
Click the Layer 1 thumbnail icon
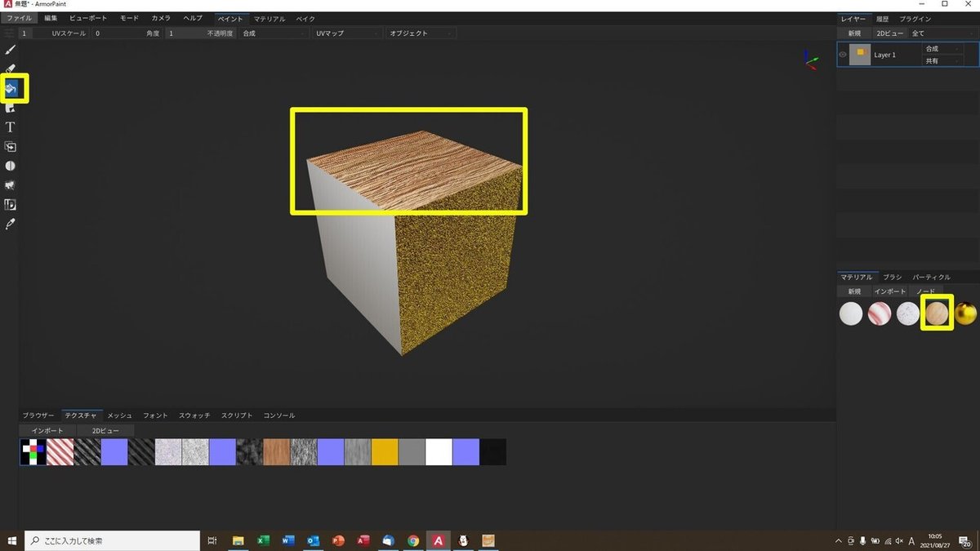coord(860,55)
